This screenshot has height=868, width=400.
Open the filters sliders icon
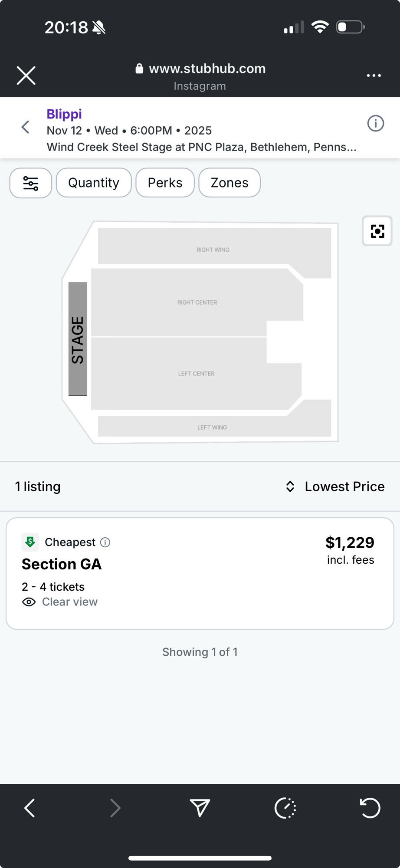31,183
